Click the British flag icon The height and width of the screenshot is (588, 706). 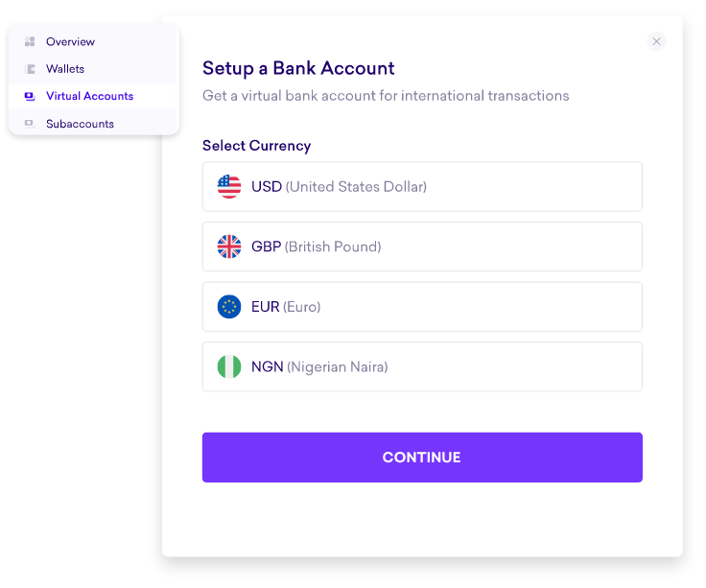click(229, 247)
